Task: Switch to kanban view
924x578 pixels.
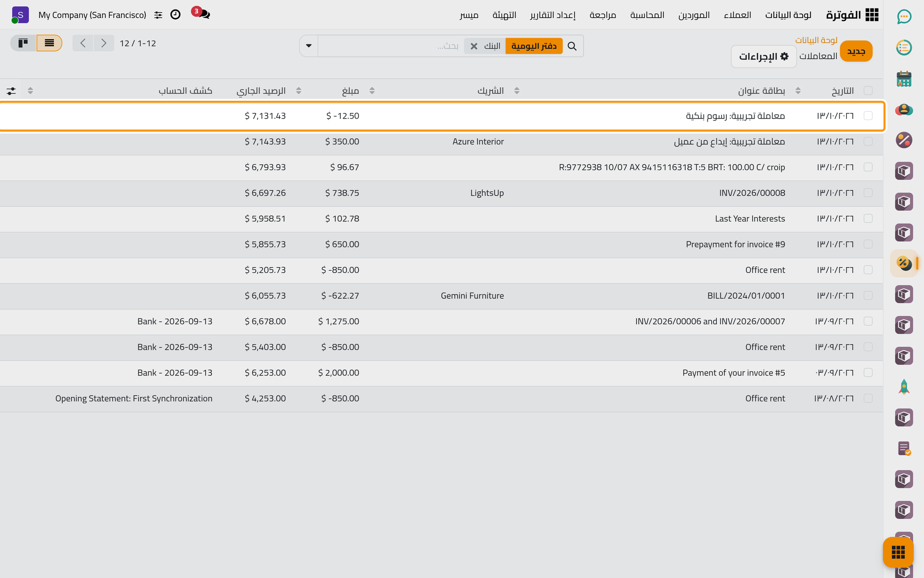Action: click(x=23, y=43)
